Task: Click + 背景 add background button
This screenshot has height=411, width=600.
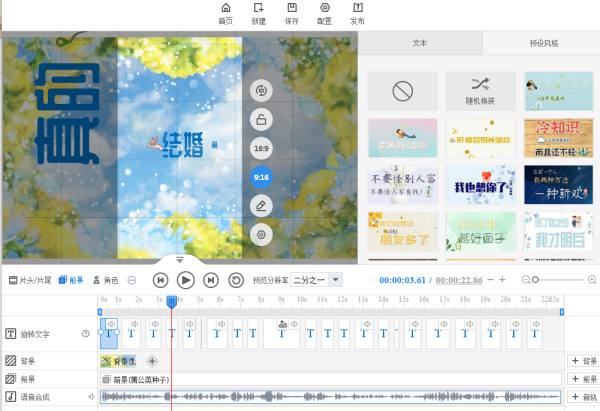Action: 584,361
